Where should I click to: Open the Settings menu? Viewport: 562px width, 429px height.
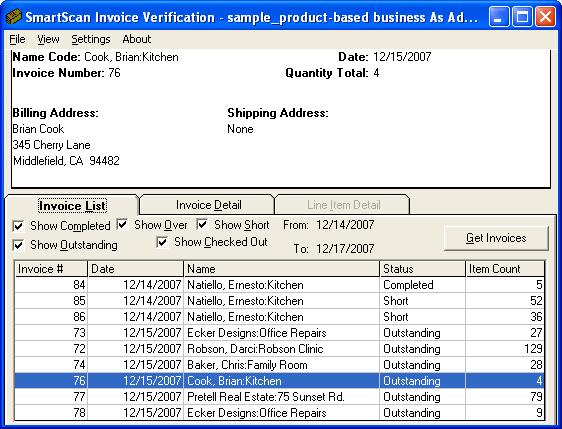[91, 39]
